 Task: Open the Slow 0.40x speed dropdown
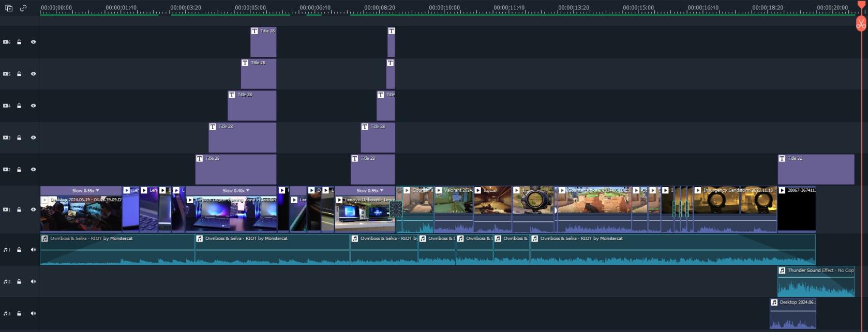tap(236, 190)
